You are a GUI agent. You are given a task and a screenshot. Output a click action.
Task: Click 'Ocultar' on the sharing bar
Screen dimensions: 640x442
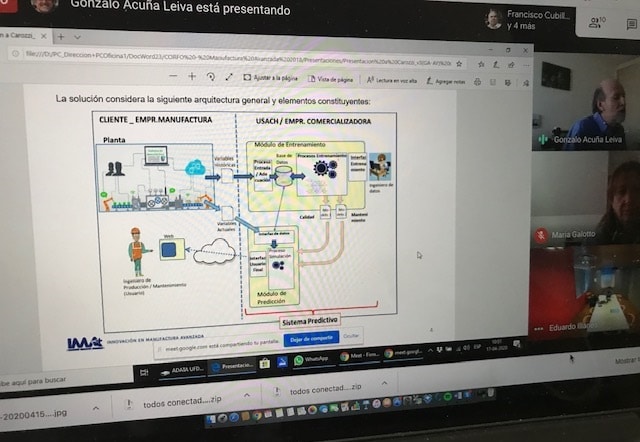[351, 336]
